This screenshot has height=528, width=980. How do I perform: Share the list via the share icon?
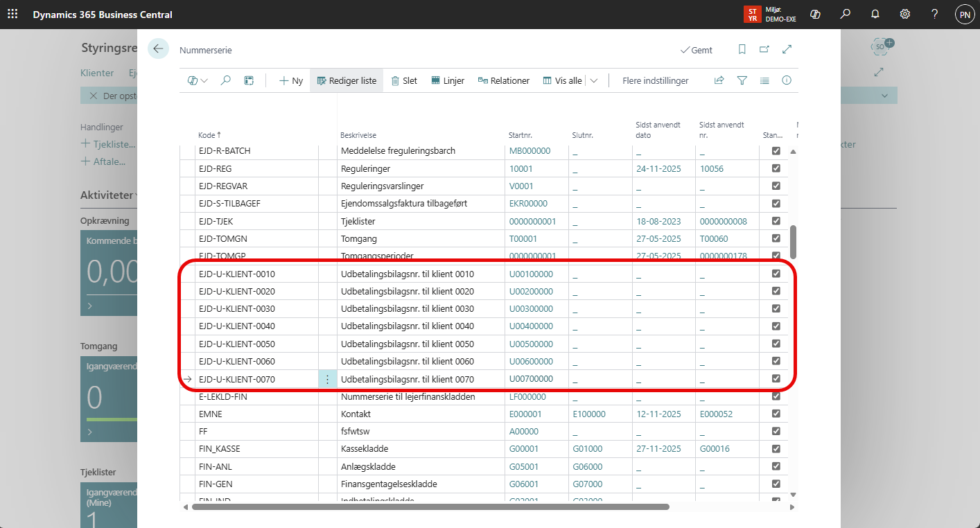click(x=719, y=80)
